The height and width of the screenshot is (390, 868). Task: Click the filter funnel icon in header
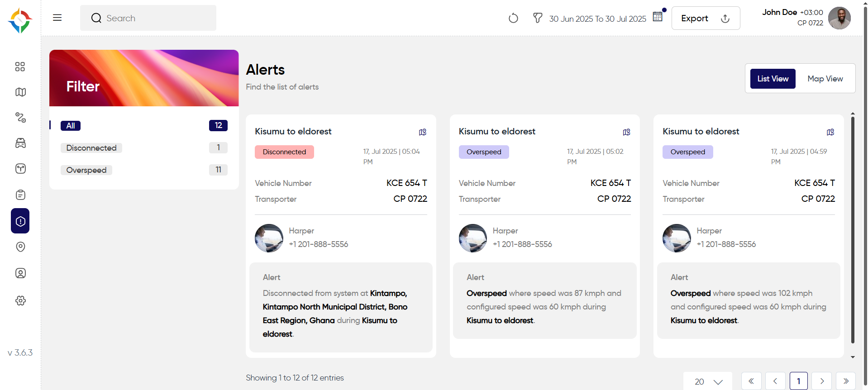click(538, 18)
